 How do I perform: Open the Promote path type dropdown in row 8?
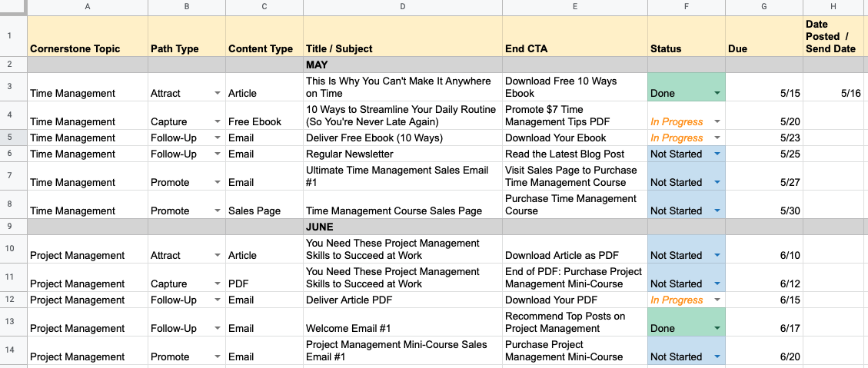(x=218, y=211)
